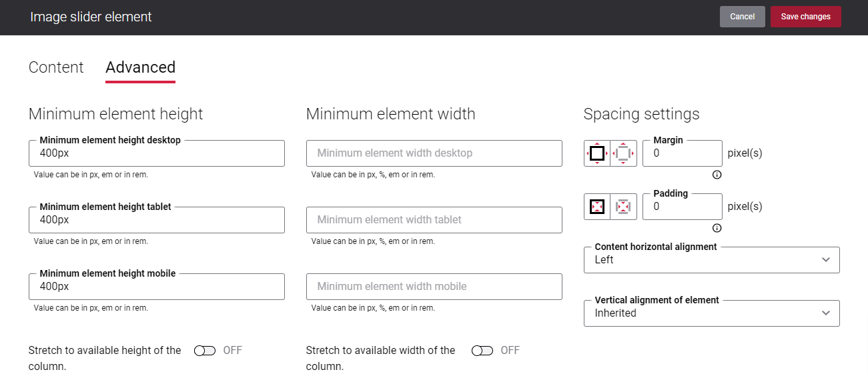Viewport: 868px width, 386px height.
Task: Select uniform margin on all sides icon
Action: click(597, 153)
